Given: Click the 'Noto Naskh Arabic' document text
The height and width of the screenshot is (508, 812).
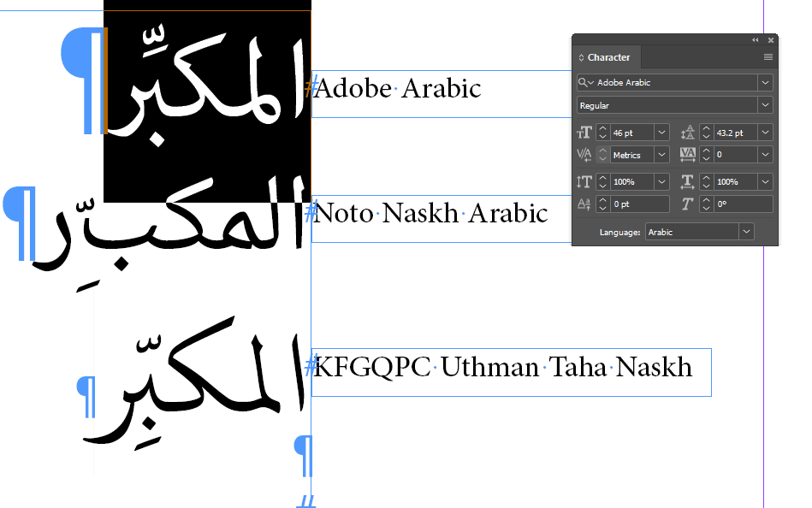Looking at the screenshot, I should (x=430, y=213).
